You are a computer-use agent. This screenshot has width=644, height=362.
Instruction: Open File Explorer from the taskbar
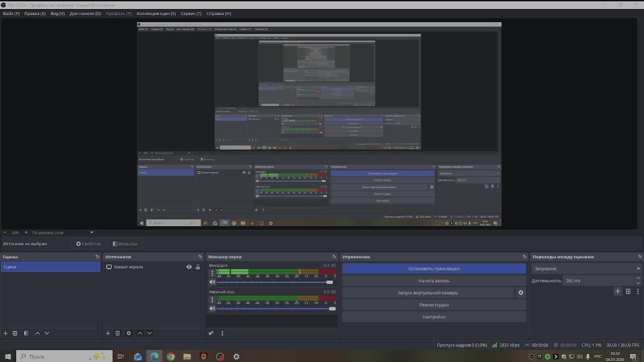tap(187, 356)
